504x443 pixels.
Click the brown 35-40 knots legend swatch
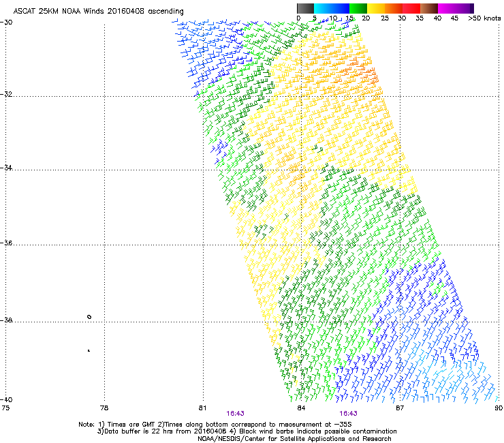tap(429, 9)
